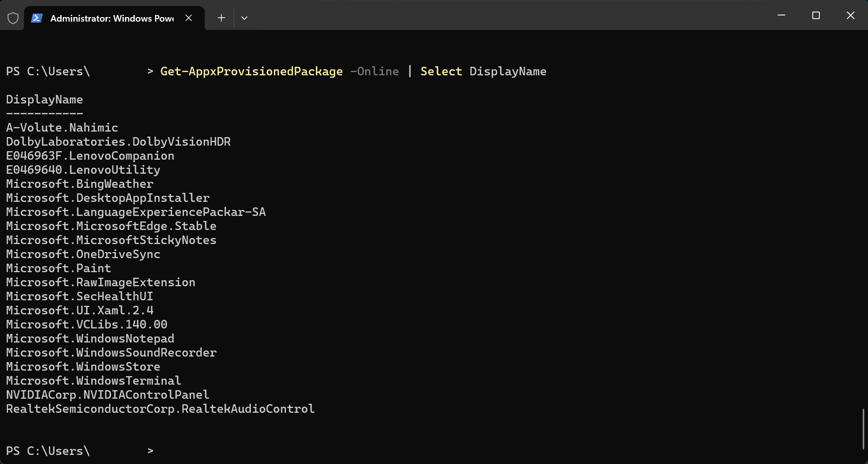
Task: Select the Administrator: Windows PowerShell tab
Action: pyautogui.click(x=114, y=18)
